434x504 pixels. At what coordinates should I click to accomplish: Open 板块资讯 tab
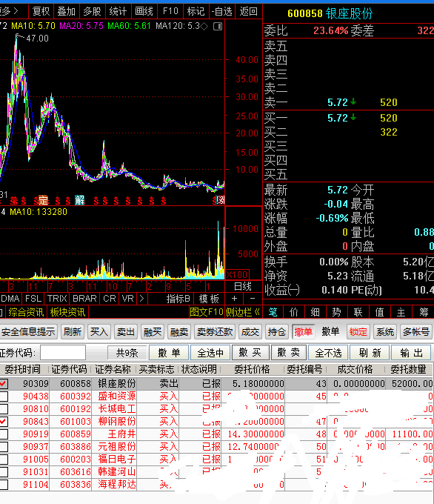click(x=67, y=312)
